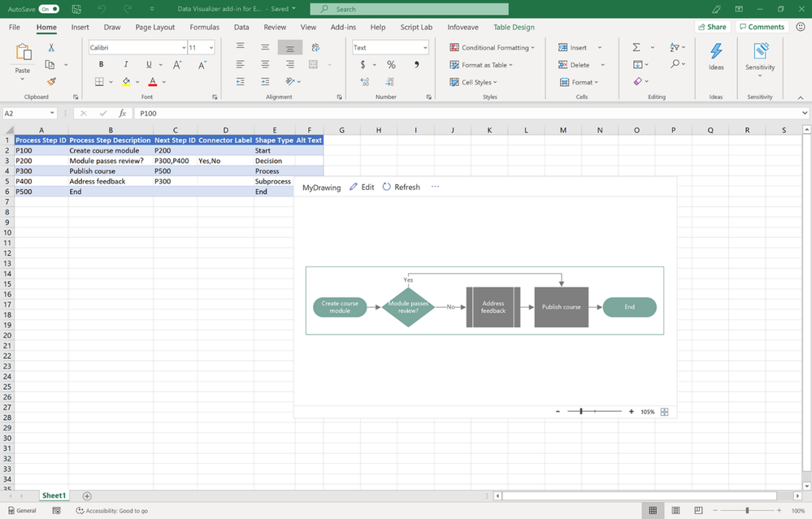The width and height of the screenshot is (812, 519).
Task: Click the Borders icon
Action: (99, 82)
